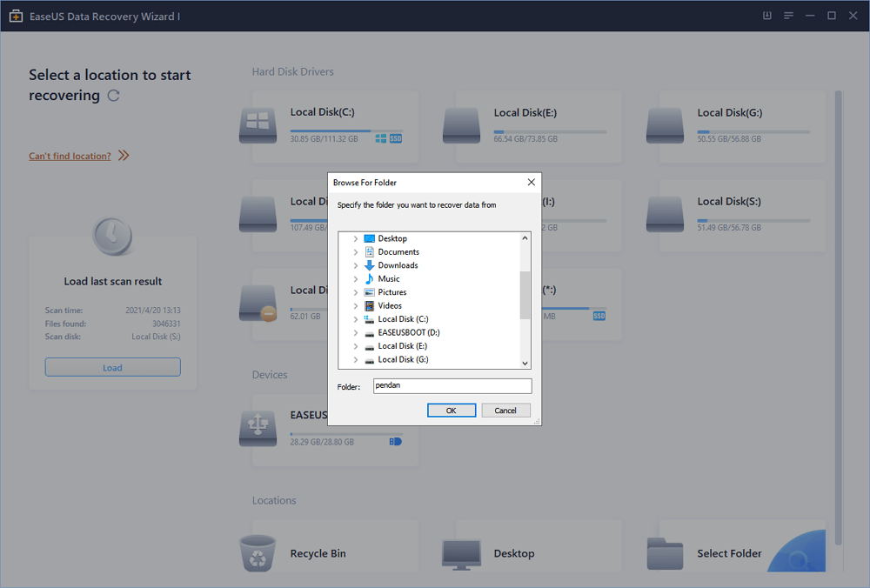Image resolution: width=870 pixels, height=588 pixels.
Task: Click the Local Disk (C:) icon in tree
Action: tap(370, 319)
